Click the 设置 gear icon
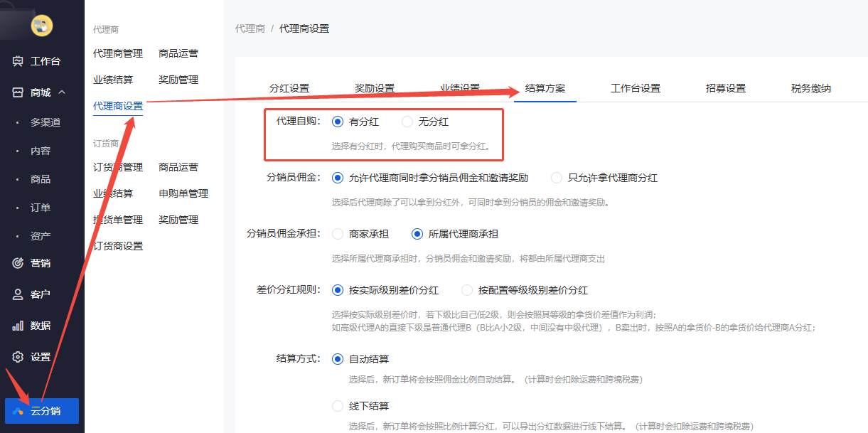The image size is (868, 433). coord(18,357)
